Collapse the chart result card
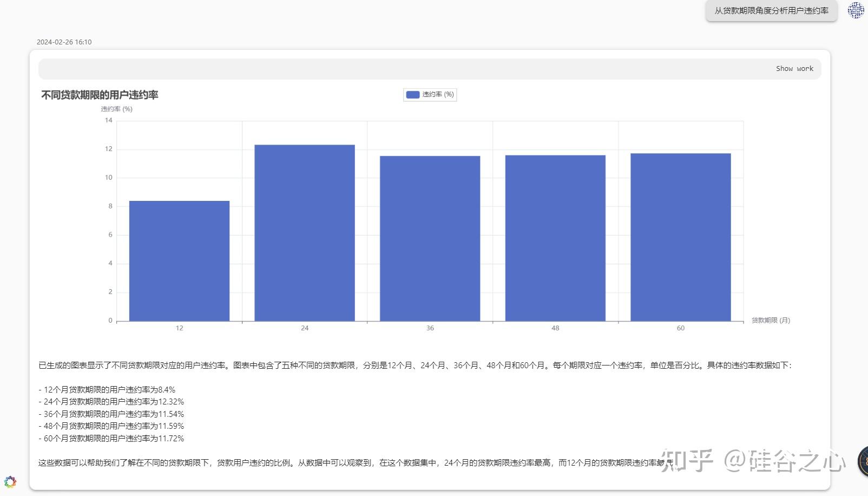 tap(795, 68)
